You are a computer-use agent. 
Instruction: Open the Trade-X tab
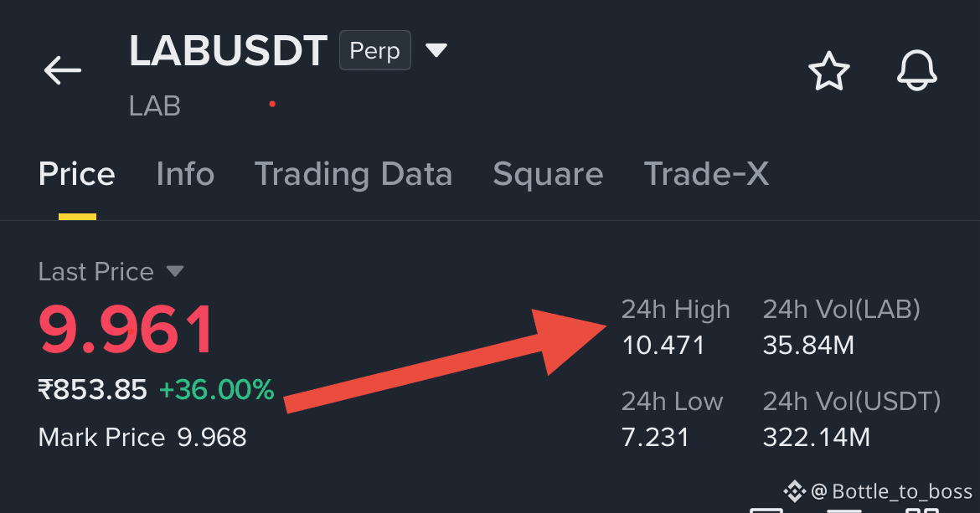(706, 173)
